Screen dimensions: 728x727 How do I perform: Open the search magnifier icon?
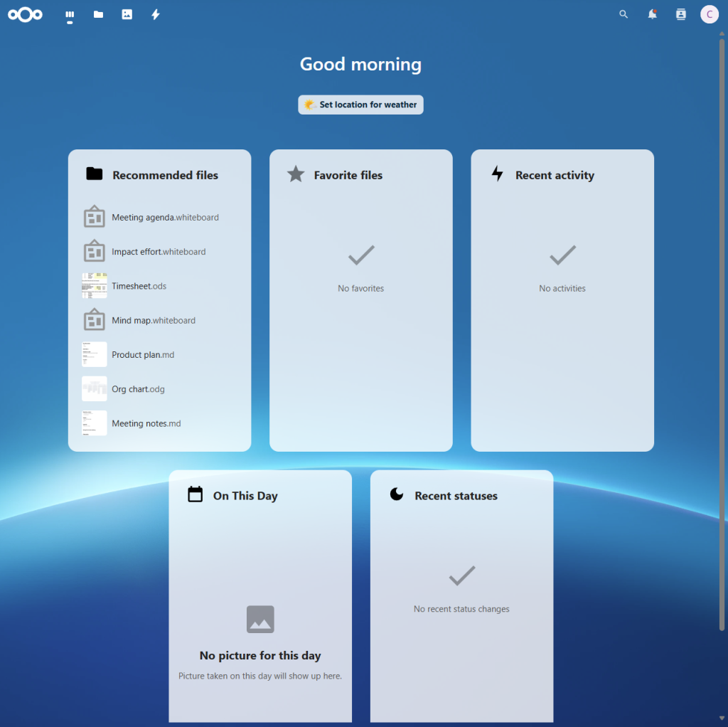(623, 14)
